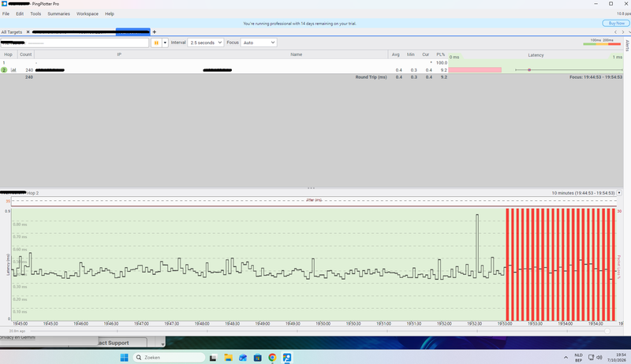This screenshot has height=364, width=631.
Task: Click the Zoeken taskbar search box
Action: [x=169, y=357]
